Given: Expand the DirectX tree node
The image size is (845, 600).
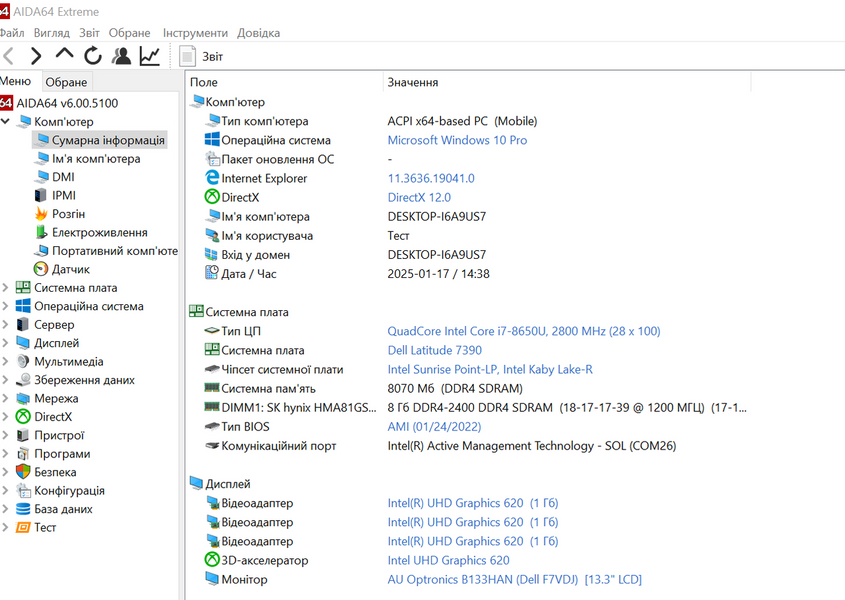Looking at the screenshot, I should [5, 417].
